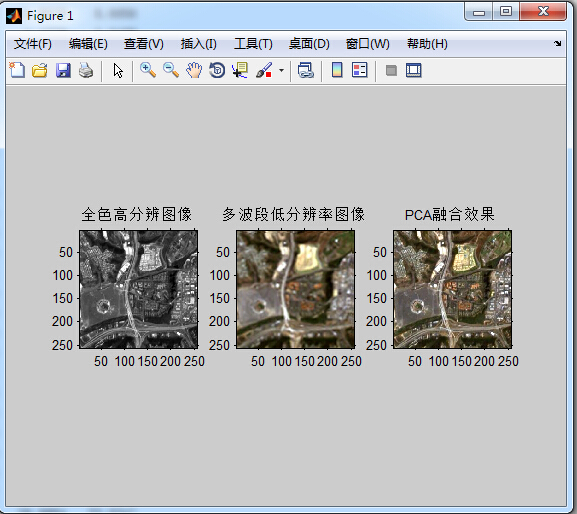Activate the Zoom Out magnifier
The image size is (577, 514).
171,70
